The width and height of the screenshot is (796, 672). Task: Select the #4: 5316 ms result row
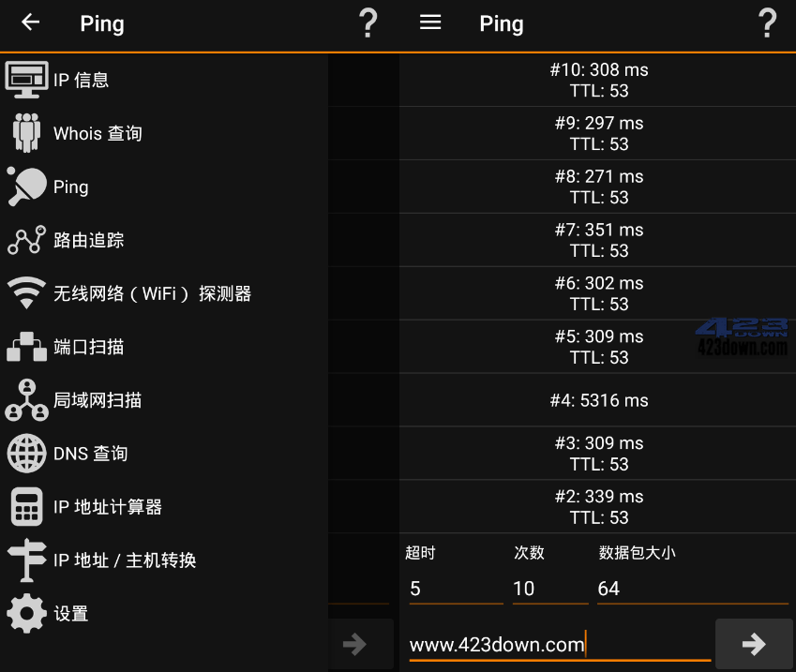[x=599, y=400]
